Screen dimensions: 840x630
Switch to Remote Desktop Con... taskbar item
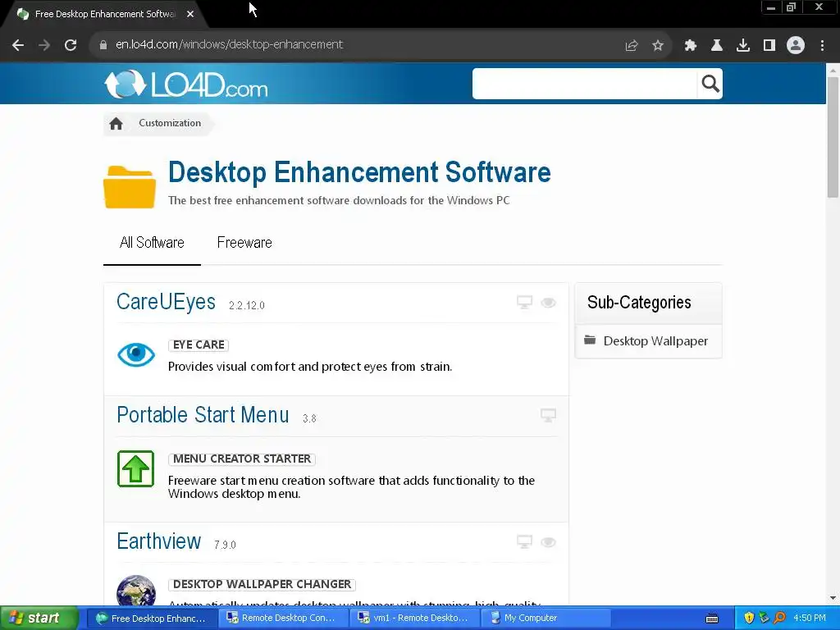click(x=283, y=619)
